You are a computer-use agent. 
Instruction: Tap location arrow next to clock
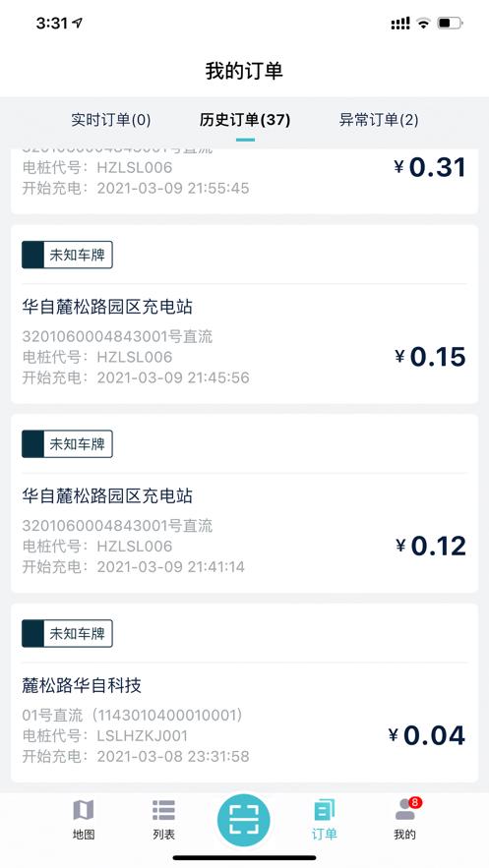point(78,24)
